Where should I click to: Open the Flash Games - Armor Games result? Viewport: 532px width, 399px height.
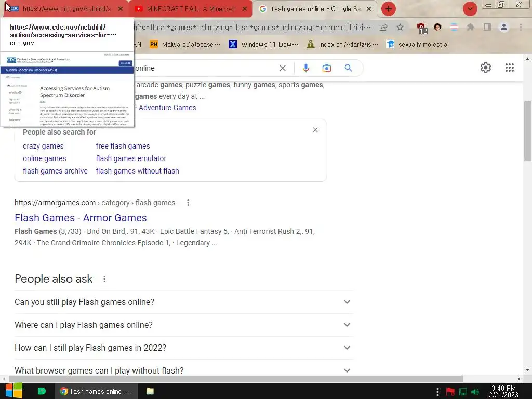point(81,218)
